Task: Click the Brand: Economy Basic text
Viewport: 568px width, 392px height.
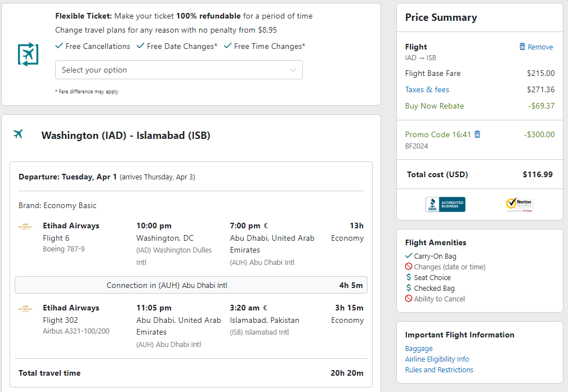Action: (57, 205)
